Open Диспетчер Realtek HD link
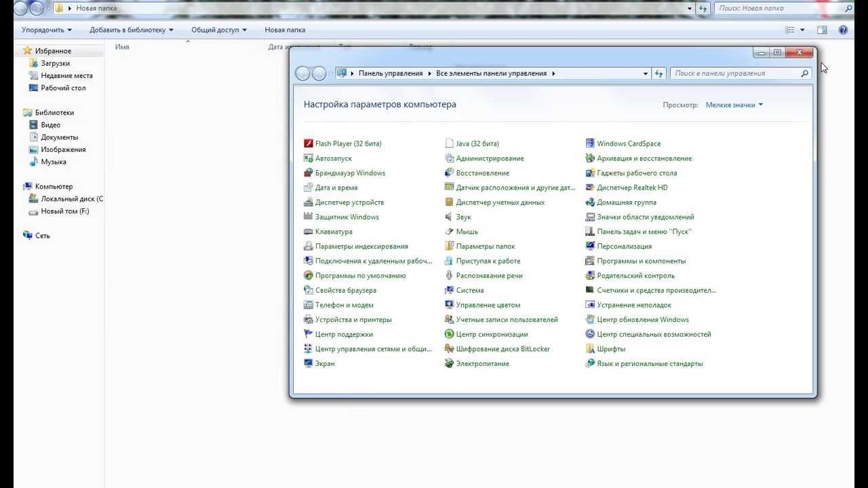 click(x=632, y=188)
